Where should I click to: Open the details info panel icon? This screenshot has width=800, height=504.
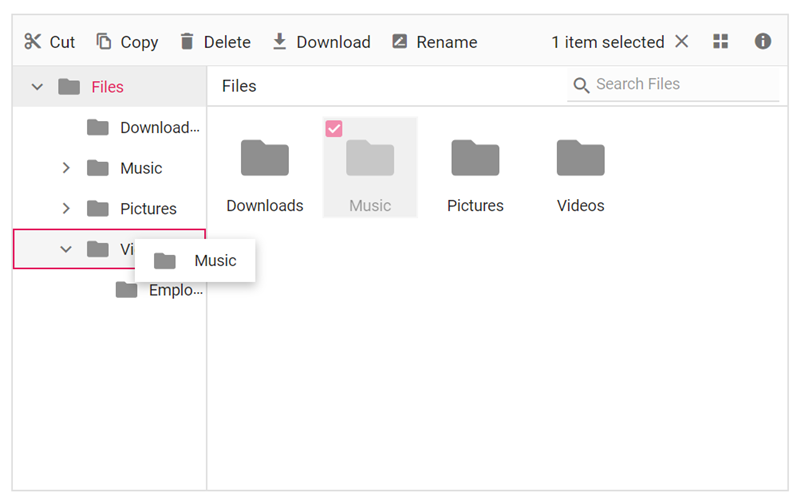pyautogui.click(x=763, y=42)
